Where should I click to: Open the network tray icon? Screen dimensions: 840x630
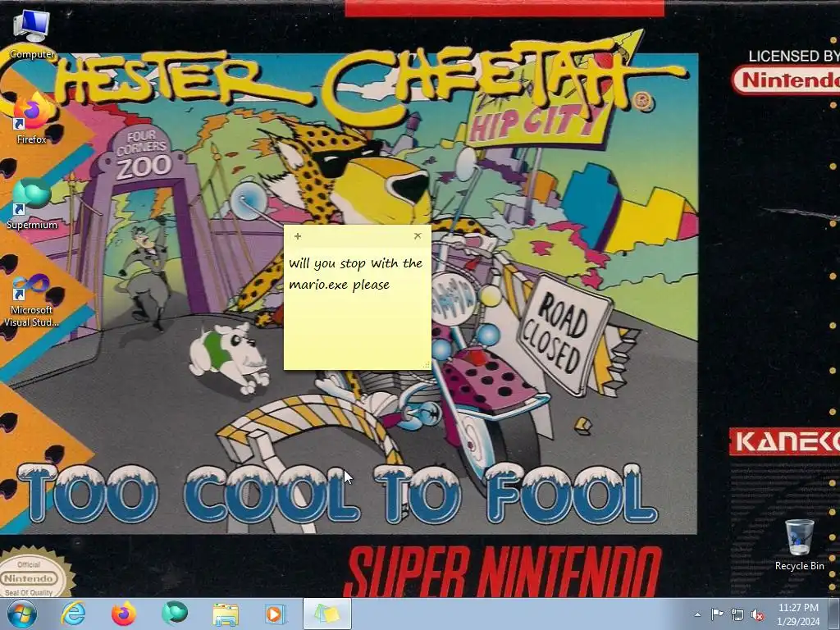click(x=737, y=614)
